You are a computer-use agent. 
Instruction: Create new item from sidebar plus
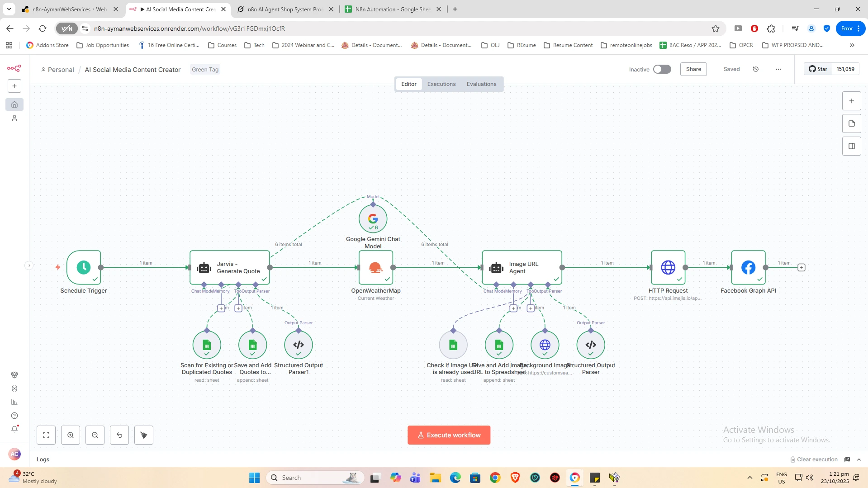point(14,86)
